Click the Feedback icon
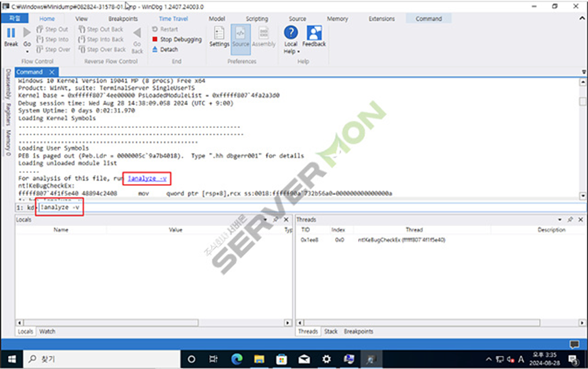The width and height of the screenshot is (588, 369). (314, 36)
